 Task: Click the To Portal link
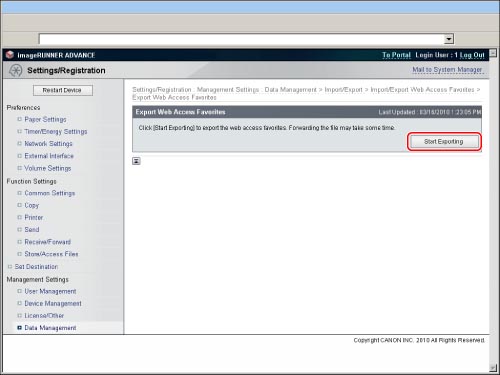click(396, 55)
